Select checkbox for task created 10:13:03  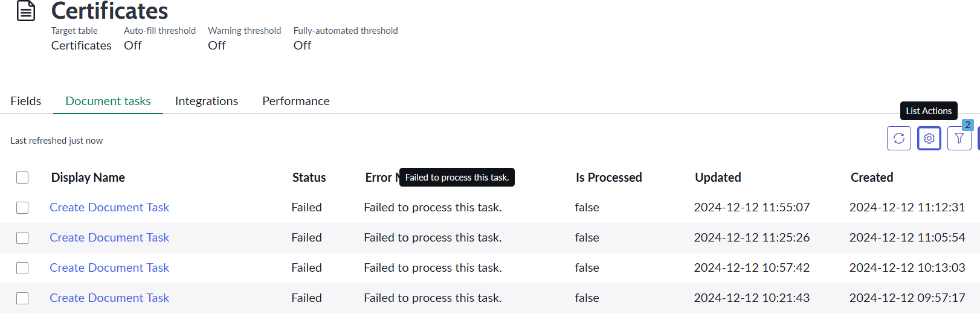22,268
